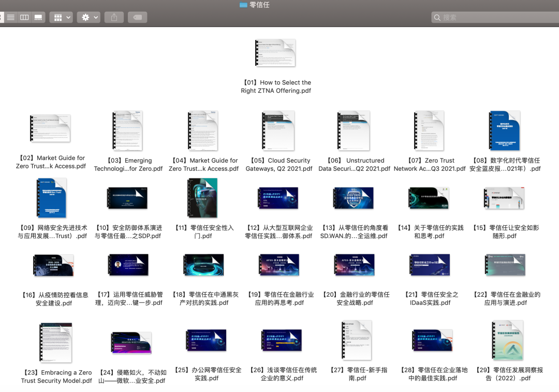
Task: Switch to list view in toolbar
Action: click(11, 17)
